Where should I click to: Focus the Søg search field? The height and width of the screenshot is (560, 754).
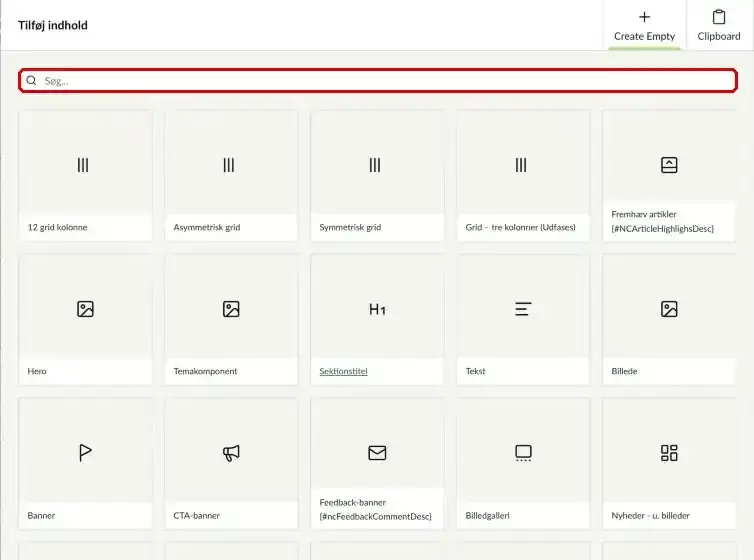(x=377, y=80)
